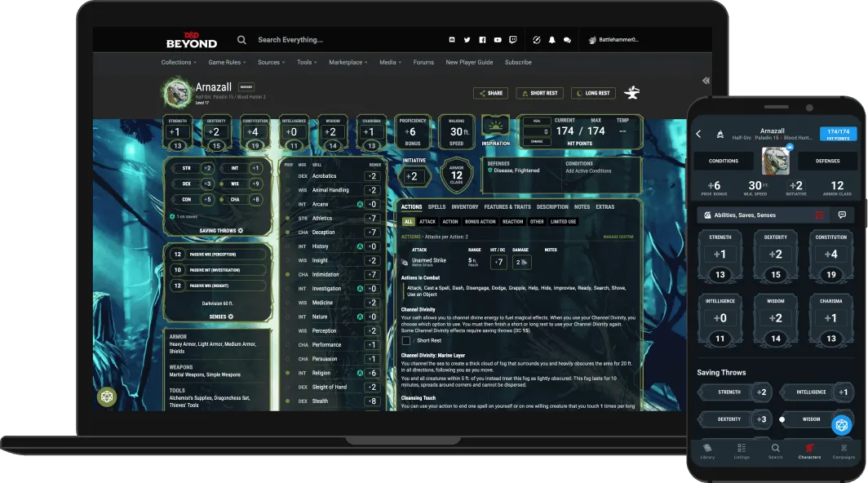Enable the ALL attack filter toggle
This screenshot has height=483, width=868.
coord(407,221)
